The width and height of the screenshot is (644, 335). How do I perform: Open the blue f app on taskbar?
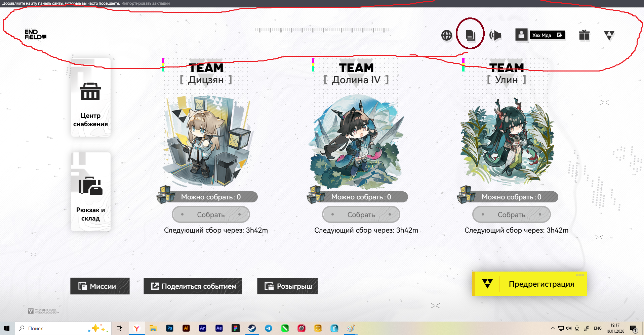(334, 328)
